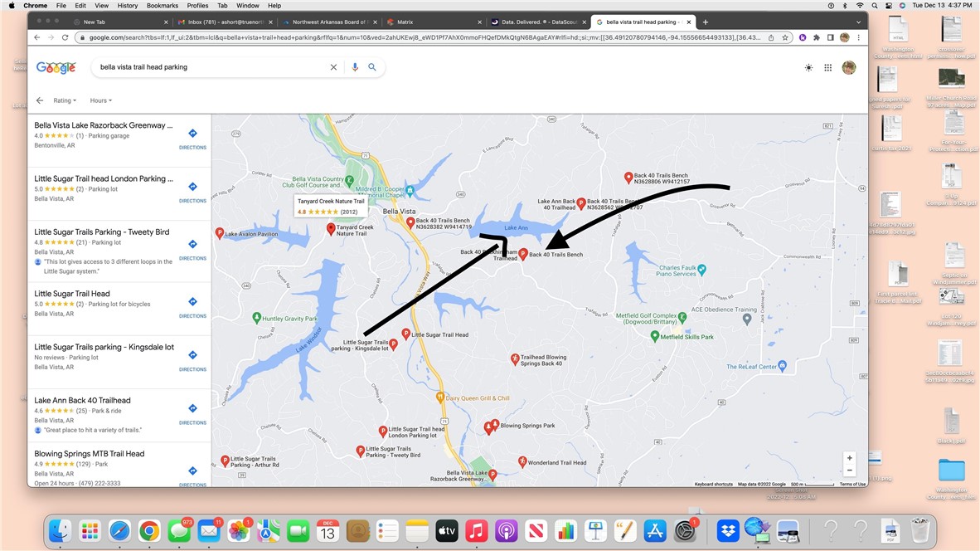Image resolution: width=980 pixels, height=551 pixels.
Task: Open the Rating filter dropdown
Action: 65,100
